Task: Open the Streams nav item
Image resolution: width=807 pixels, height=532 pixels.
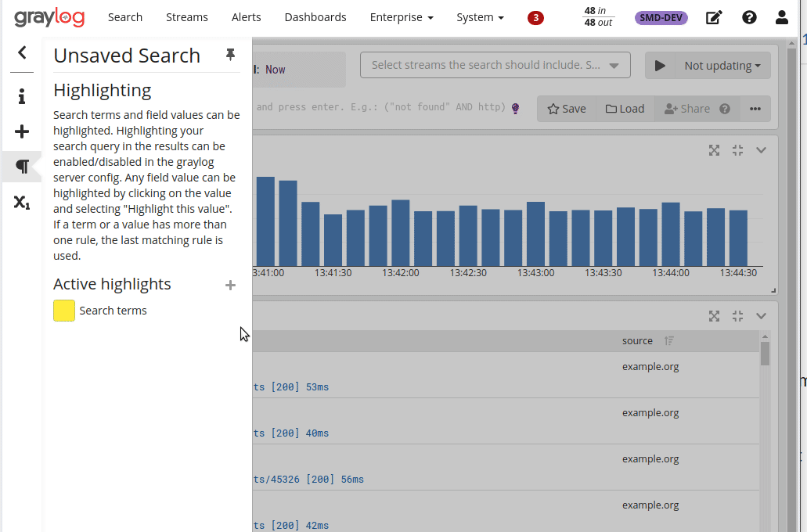Action: (187, 17)
